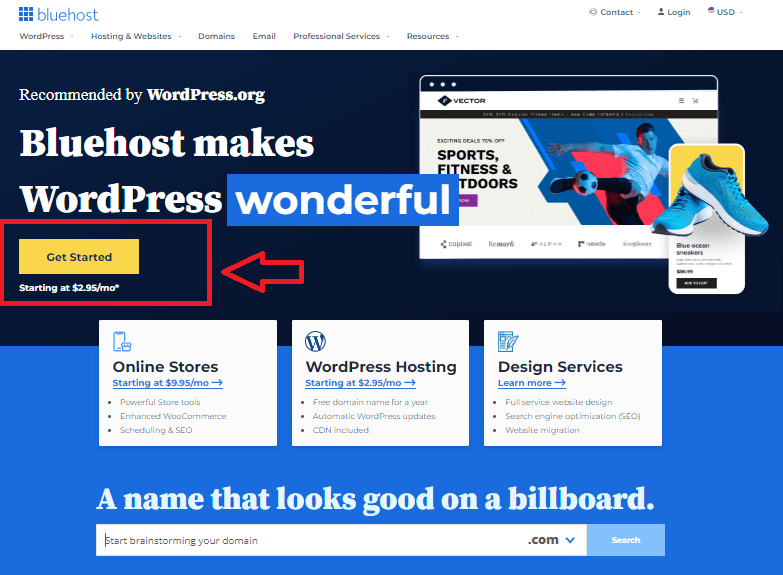Screen dimensions: 783x575
Task: Open the Email menu item
Action: 264,36
